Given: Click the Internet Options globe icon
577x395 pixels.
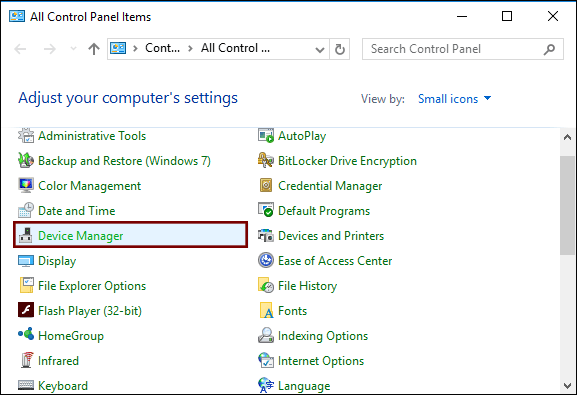Looking at the screenshot, I should 266,360.
